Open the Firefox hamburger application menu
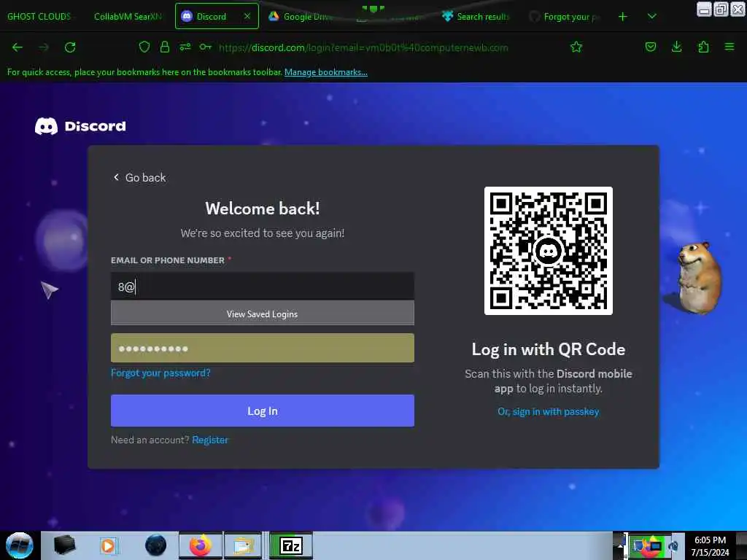This screenshot has height=560, width=747. click(x=729, y=47)
